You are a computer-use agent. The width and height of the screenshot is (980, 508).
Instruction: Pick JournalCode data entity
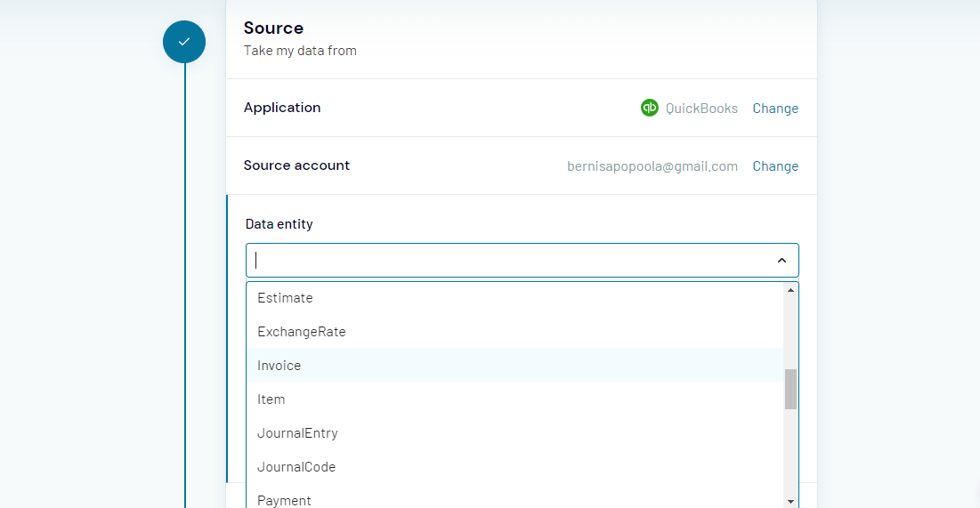click(x=515, y=467)
